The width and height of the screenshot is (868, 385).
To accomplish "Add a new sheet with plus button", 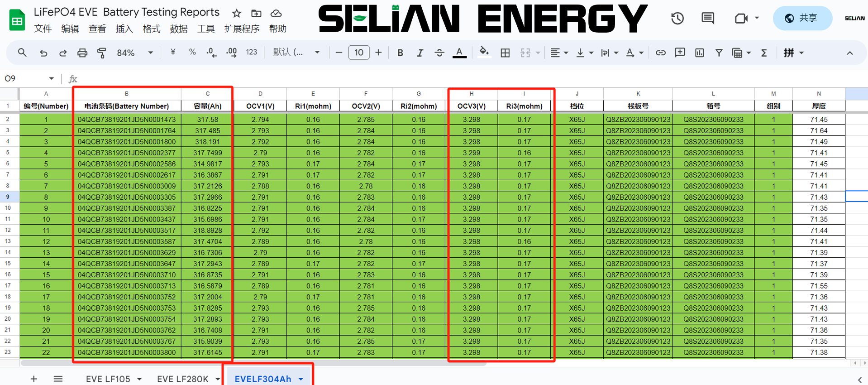I will click(x=34, y=379).
